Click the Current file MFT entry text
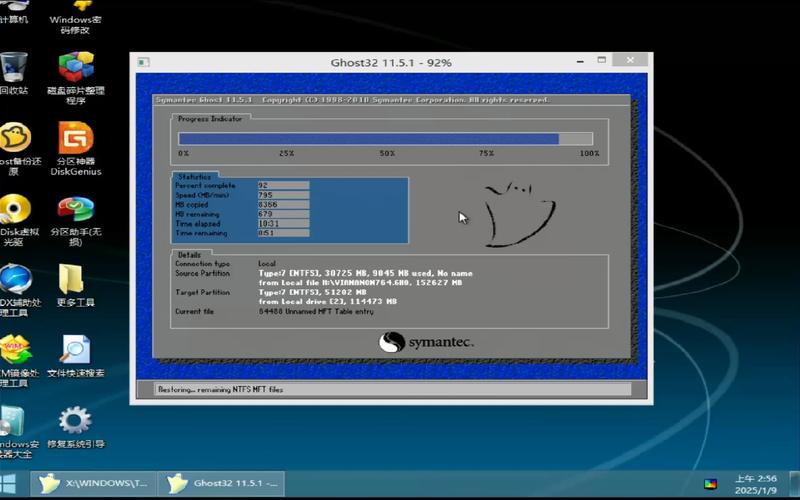800x500 pixels. [x=316, y=311]
